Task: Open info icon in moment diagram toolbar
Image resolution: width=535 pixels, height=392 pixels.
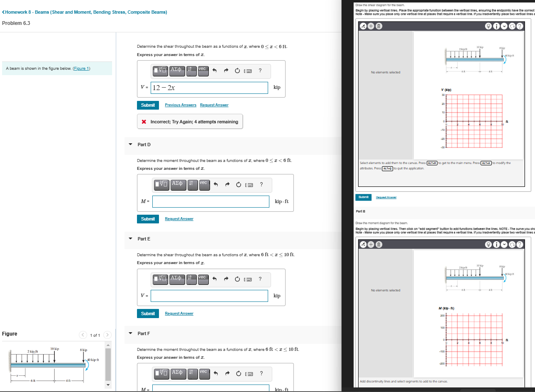Action: [496, 245]
